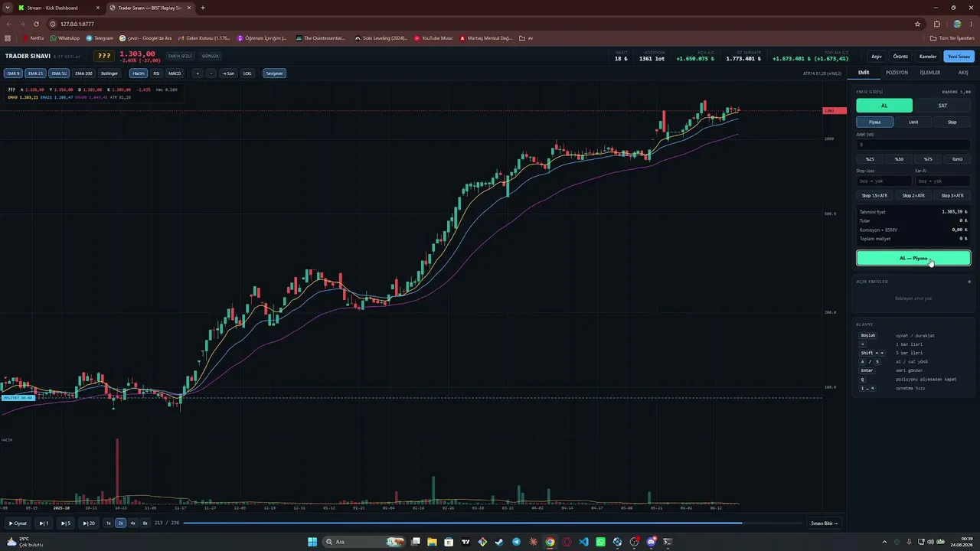Enable the MACD indicator
The height and width of the screenshot is (551, 980).
coord(175,73)
